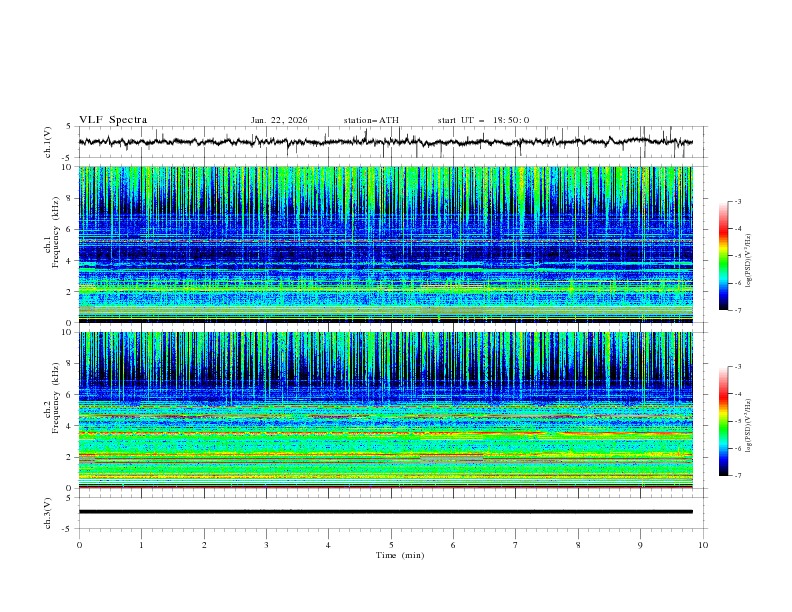Click time axis tick label "4"
792x612 pixels.
click(x=328, y=545)
